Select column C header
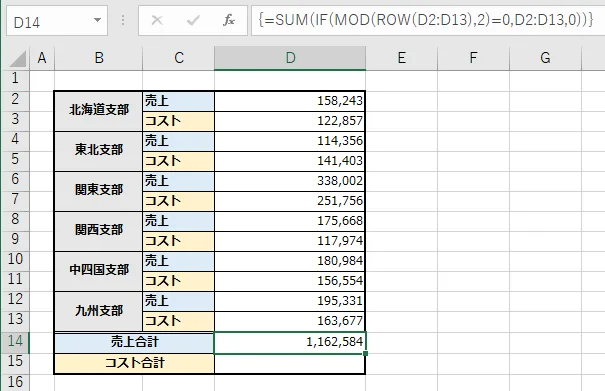605x391 pixels. [179, 58]
